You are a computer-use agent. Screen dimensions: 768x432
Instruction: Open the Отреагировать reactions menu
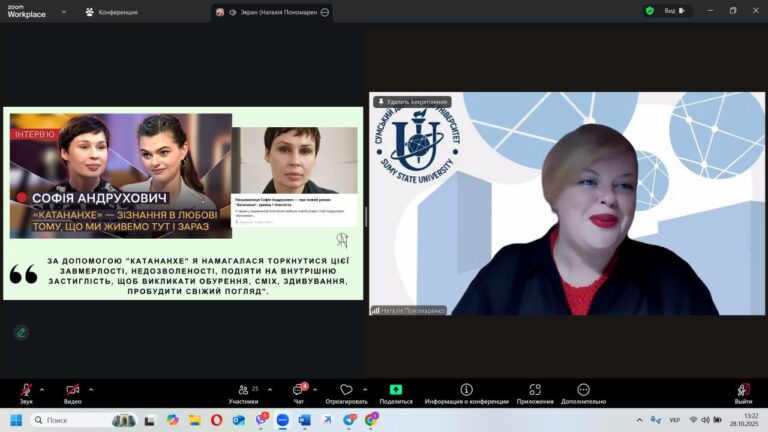point(346,391)
